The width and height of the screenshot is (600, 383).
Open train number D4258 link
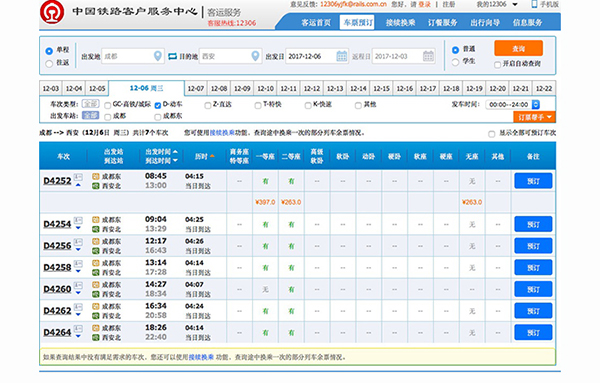(57, 267)
